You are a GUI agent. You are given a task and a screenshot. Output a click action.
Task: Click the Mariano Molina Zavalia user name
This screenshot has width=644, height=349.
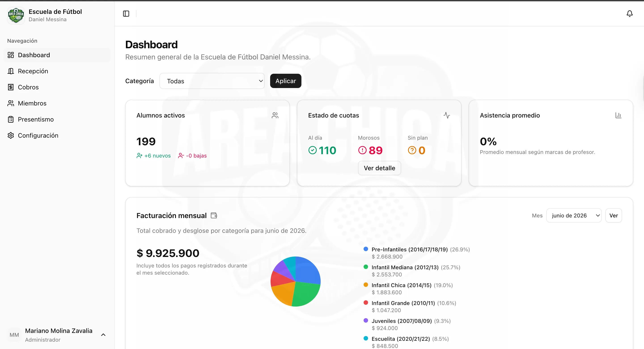click(x=59, y=330)
